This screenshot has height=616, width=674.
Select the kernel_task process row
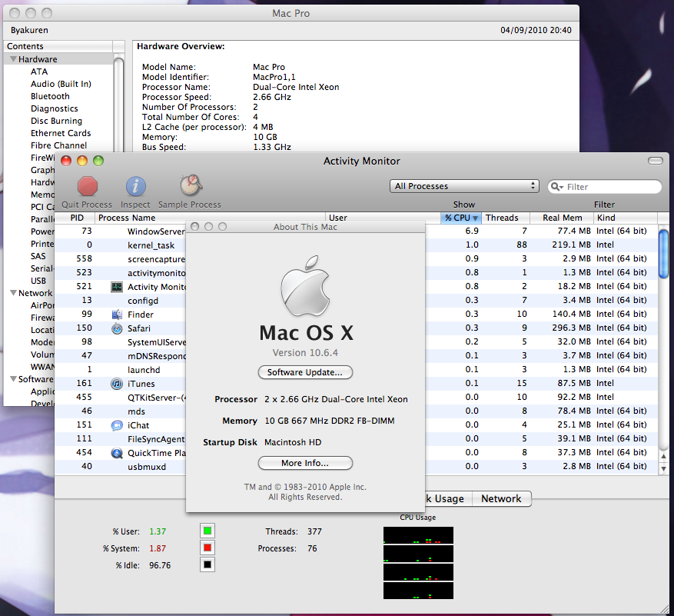357,245
